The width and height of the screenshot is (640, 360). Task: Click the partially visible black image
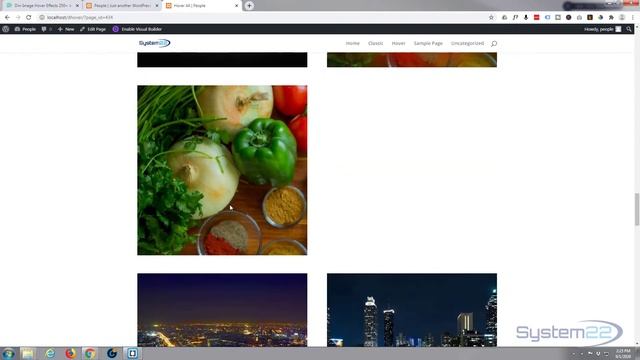pos(222,60)
